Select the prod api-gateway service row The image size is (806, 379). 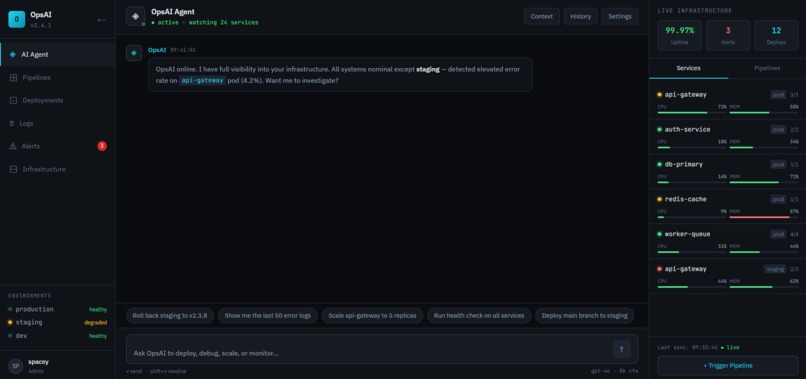[727, 102]
